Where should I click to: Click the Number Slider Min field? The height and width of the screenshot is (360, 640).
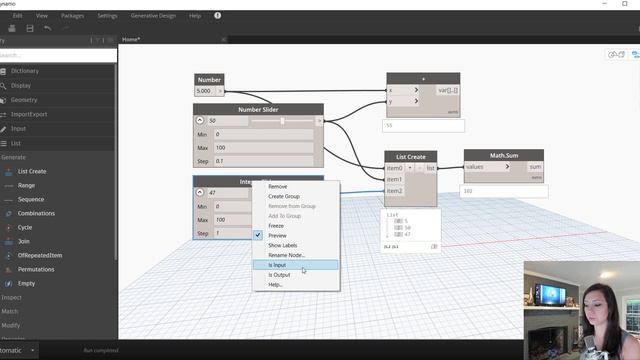(x=264, y=134)
